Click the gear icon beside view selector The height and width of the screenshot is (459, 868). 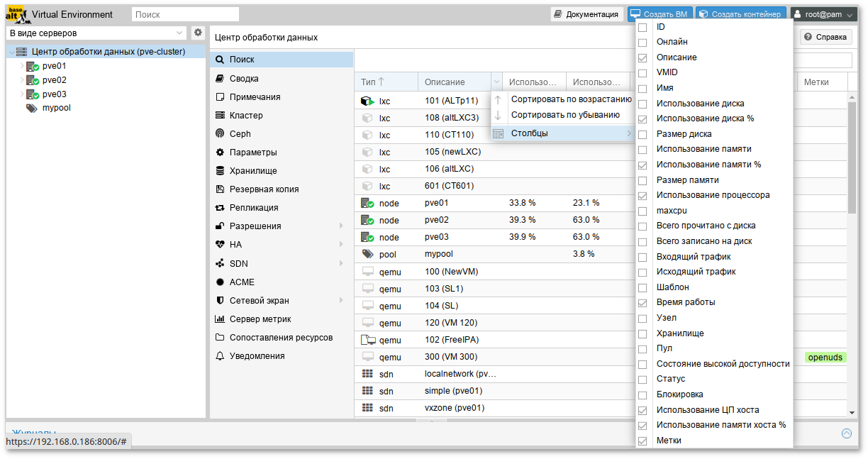(x=198, y=33)
